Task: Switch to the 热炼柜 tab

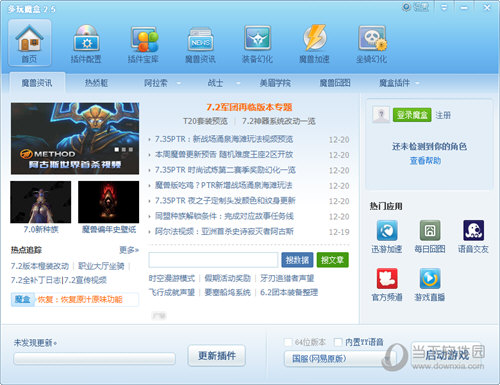Action: [x=96, y=83]
